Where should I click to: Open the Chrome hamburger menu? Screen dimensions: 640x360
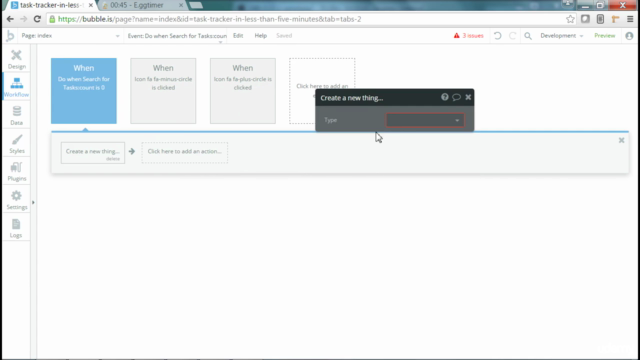[630, 19]
